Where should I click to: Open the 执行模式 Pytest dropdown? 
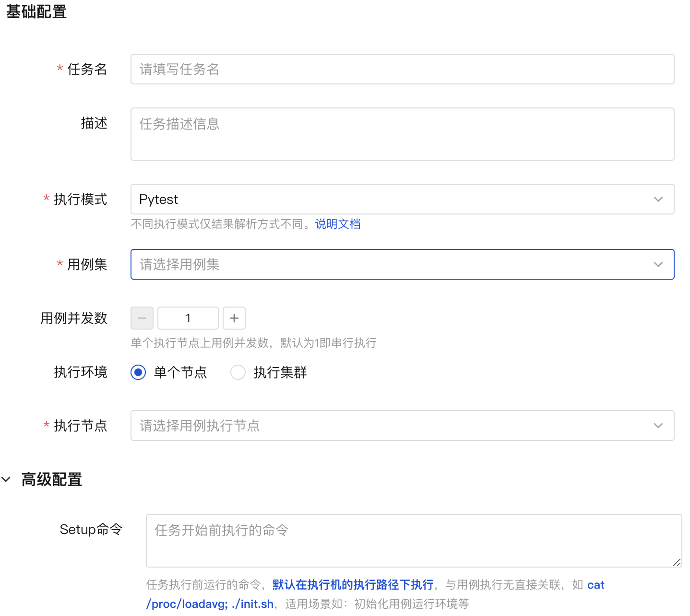click(x=402, y=199)
